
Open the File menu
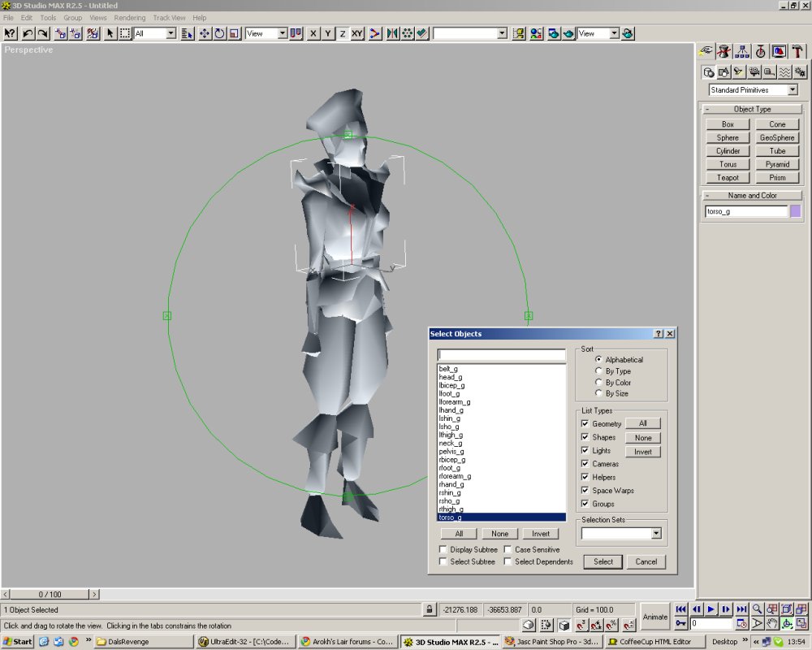click(8, 18)
